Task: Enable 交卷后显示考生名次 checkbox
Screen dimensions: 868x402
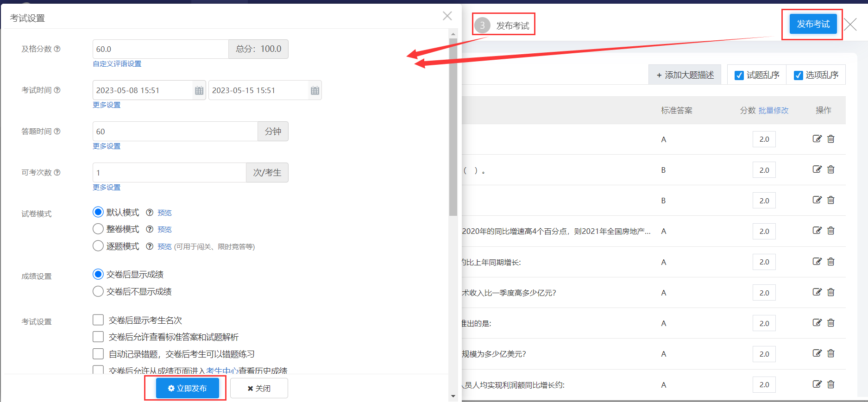Action: point(98,320)
